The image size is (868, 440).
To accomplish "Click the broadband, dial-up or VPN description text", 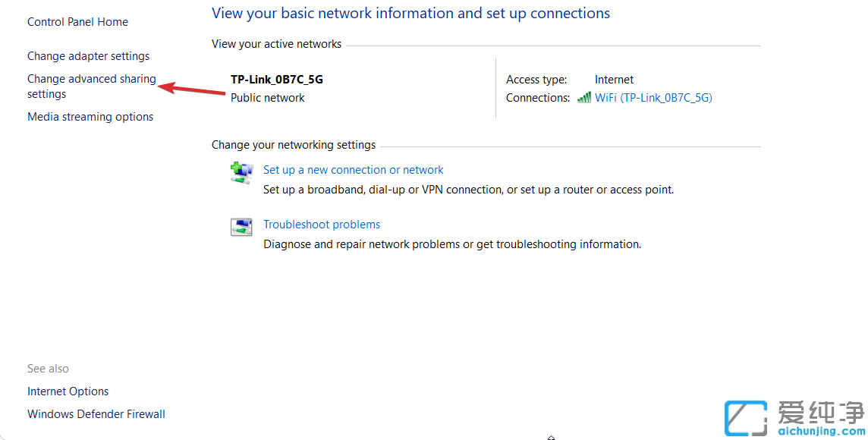I will [x=467, y=190].
